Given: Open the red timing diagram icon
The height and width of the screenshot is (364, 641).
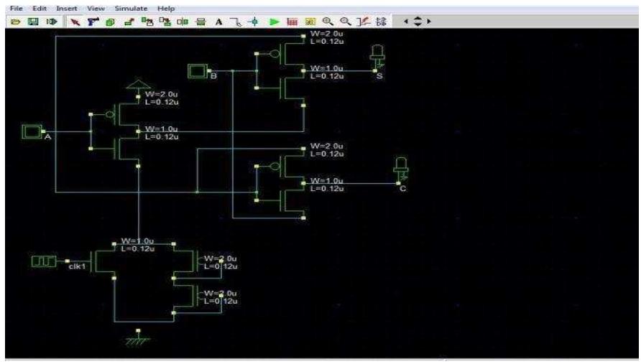Looking at the screenshot, I should tap(292, 22).
